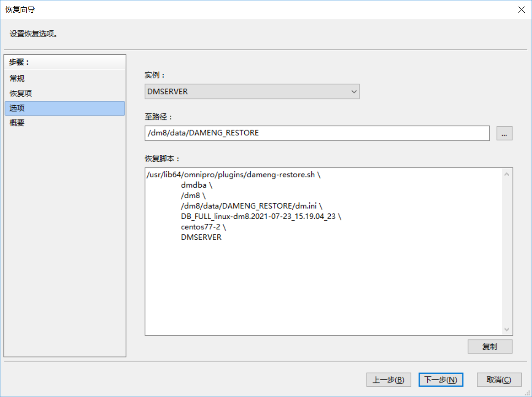The width and height of the screenshot is (532, 397).
Task: Cancel the wizard with 取消(C)
Action: (x=499, y=380)
